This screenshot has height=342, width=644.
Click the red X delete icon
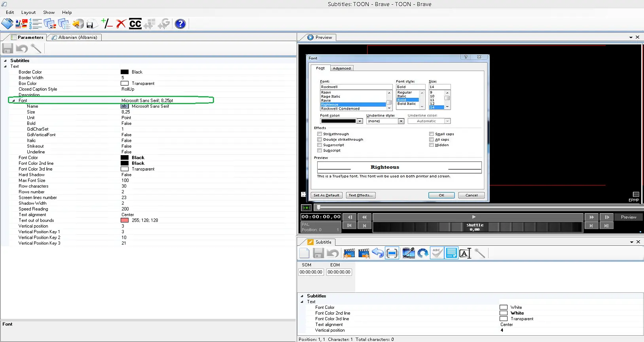pyautogui.click(x=121, y=24)
